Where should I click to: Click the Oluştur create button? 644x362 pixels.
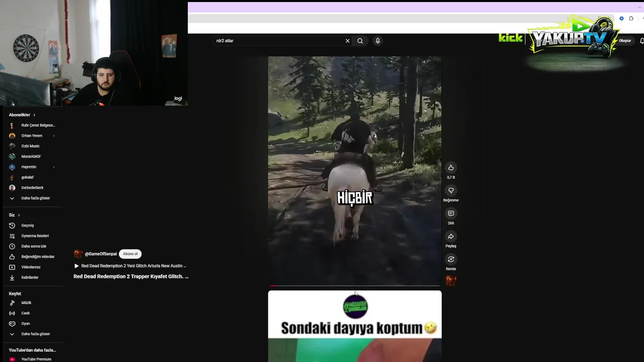tap(625, 41)
